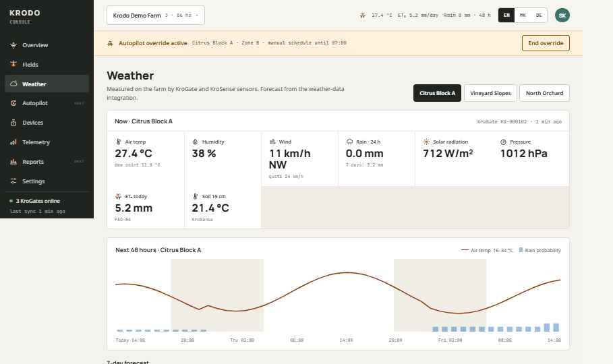Image resolution: width=613 pixels, height=364 pixels.
Task: Click the Autopilot override warning icon
Action: 110,43
